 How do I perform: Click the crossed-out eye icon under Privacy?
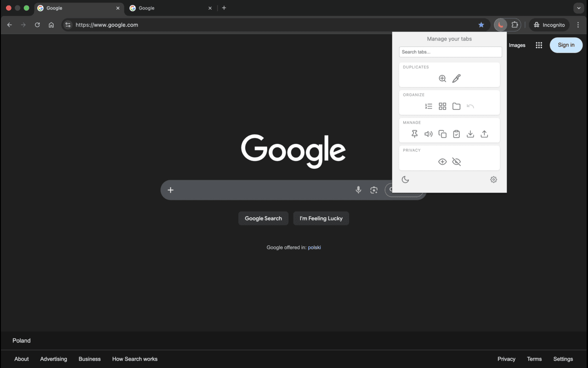(456, 162)
